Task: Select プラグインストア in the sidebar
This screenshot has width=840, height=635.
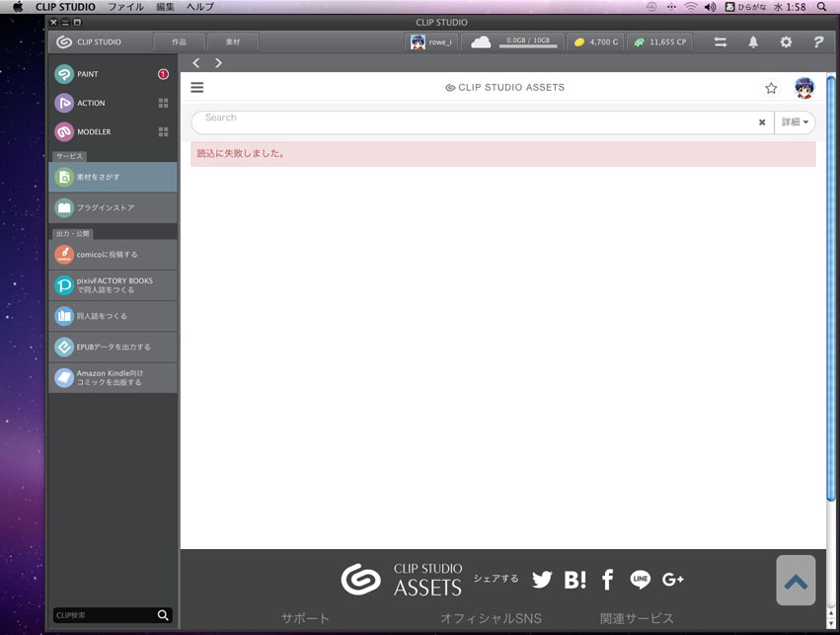Action: pos(113,208)
